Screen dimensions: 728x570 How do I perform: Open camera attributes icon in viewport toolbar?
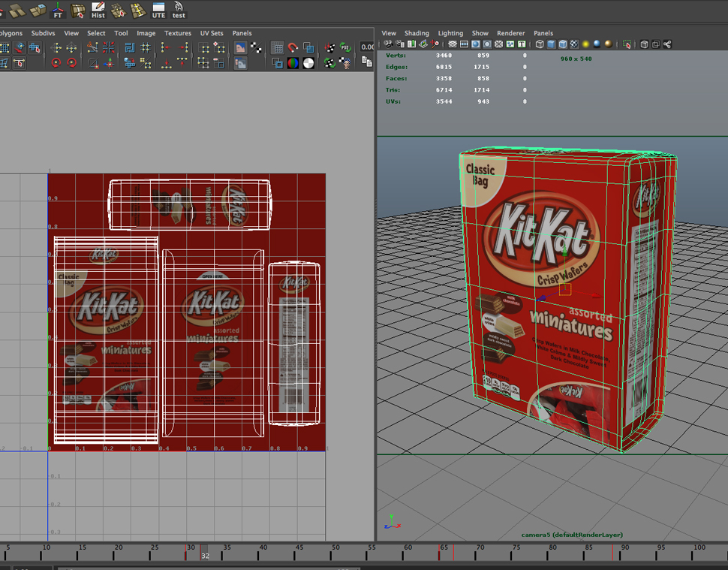click(x=400, y=44)
